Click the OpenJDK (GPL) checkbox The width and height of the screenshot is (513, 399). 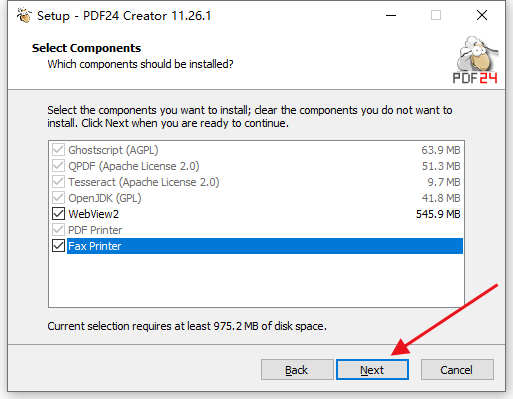(x=58, y=198)
